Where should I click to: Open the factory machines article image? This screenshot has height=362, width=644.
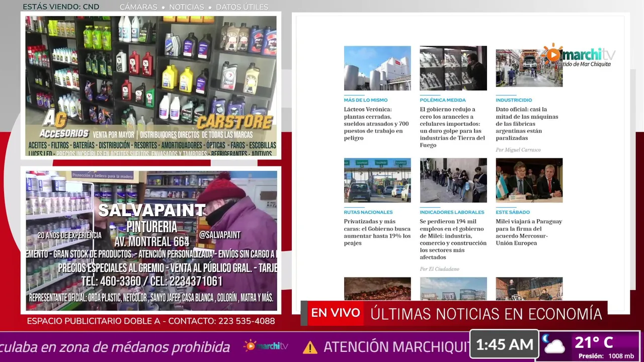click(x=529, y=68)
